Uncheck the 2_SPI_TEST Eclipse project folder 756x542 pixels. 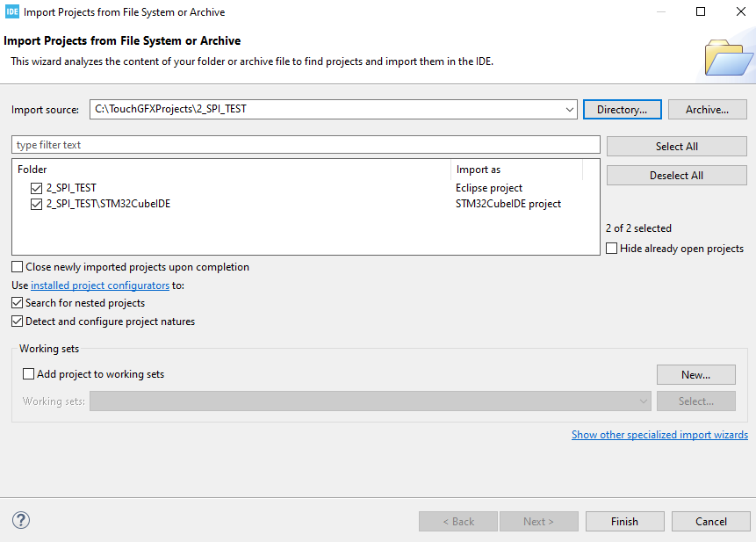[x=36, y=188]
